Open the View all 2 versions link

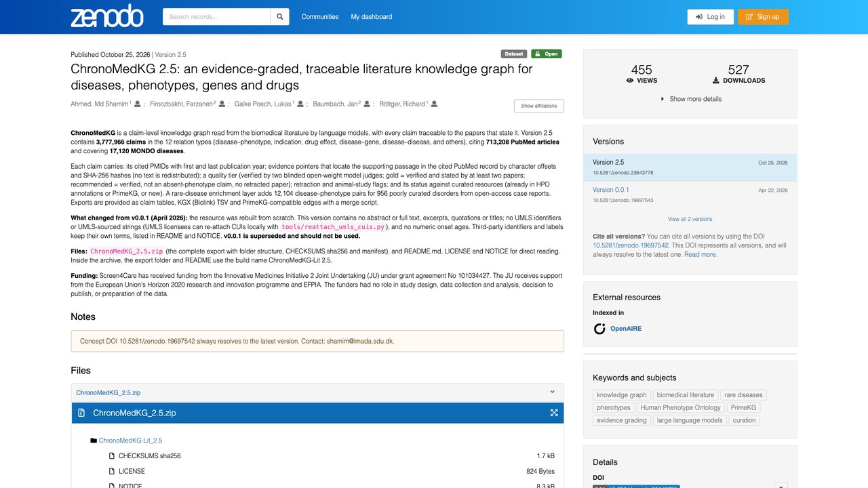click(x=690, y=219)
